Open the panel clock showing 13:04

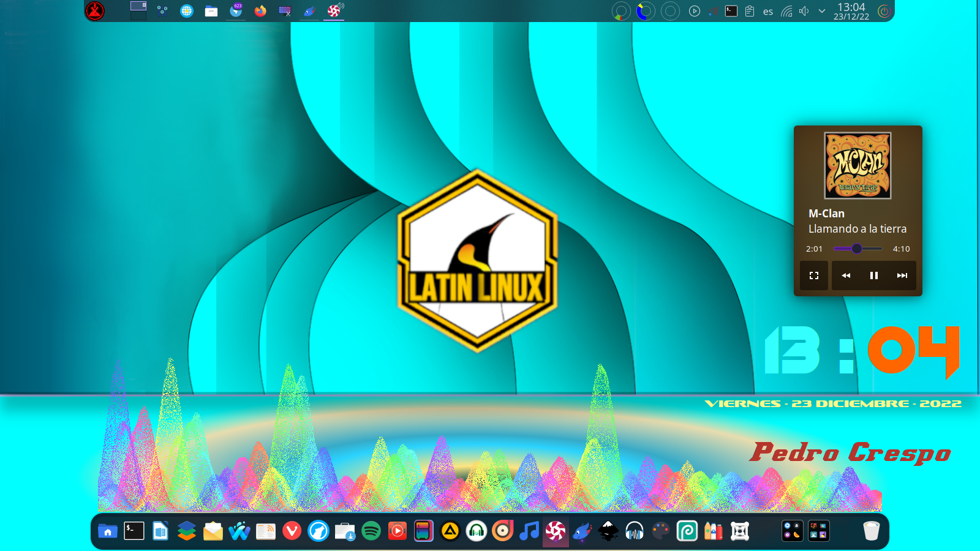851,11
